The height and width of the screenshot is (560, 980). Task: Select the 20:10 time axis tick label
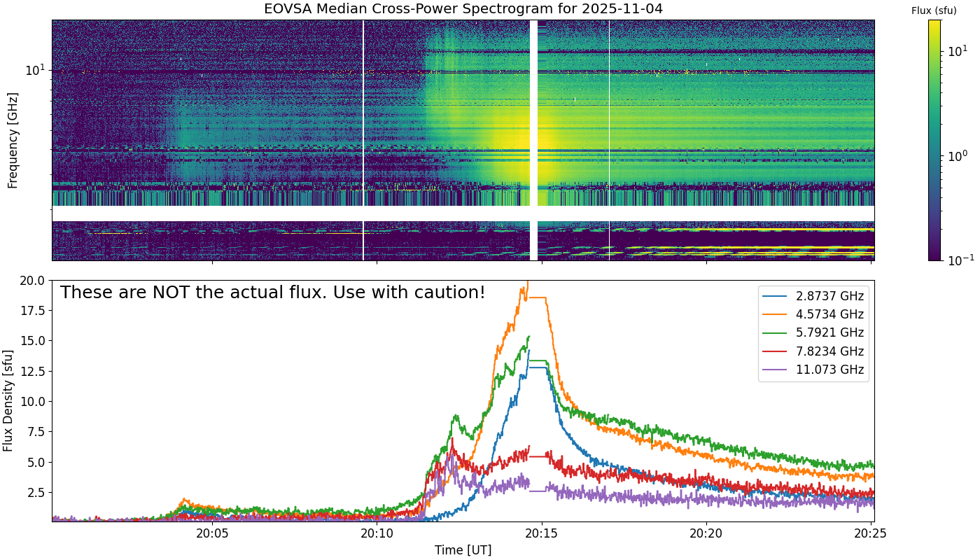[x=377, y=533]
